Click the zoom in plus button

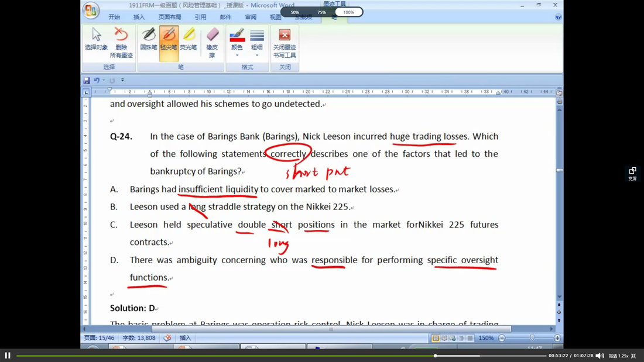(x=557, y=338)
